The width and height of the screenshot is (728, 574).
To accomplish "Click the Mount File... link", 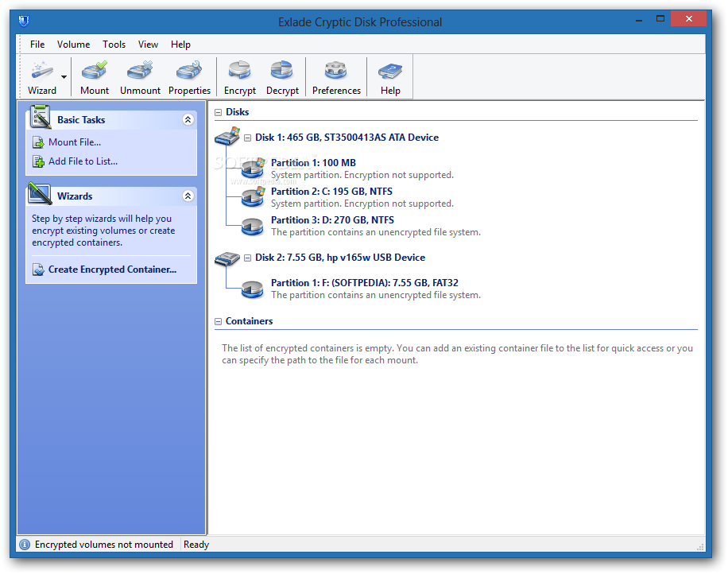I will point(74,142).
